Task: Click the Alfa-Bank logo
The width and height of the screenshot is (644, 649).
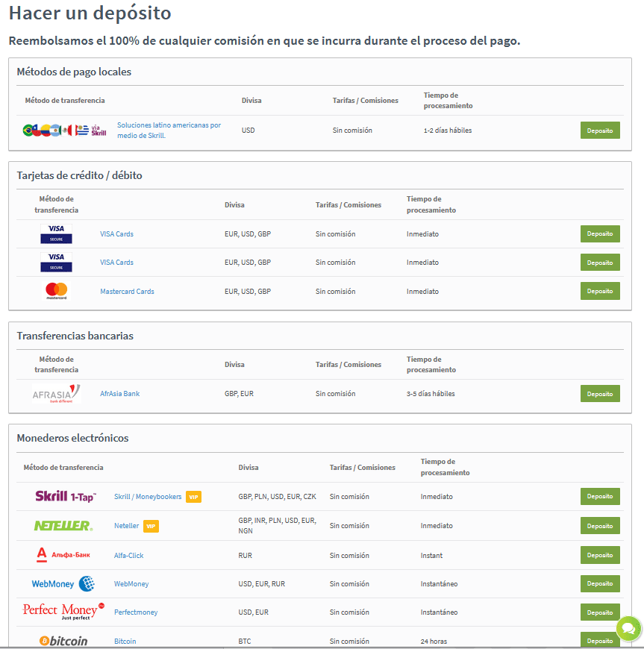Action: pyautogui.click(x=63, y=555)
